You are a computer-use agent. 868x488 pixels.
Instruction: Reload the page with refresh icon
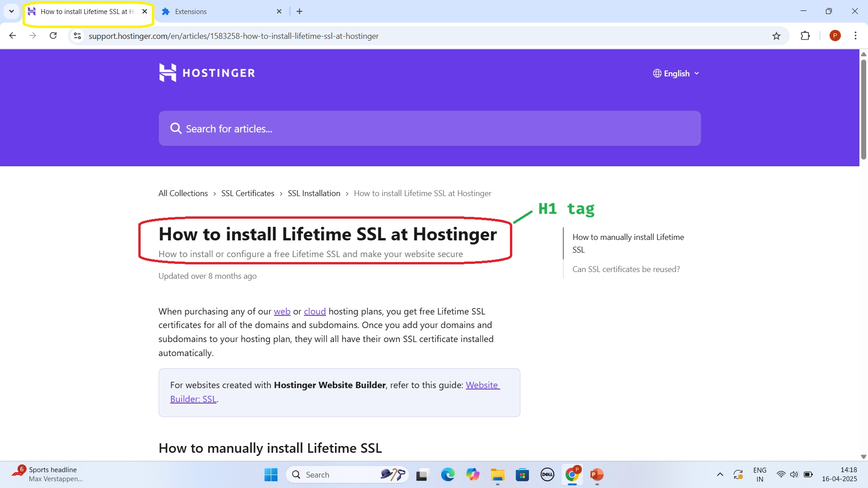pyautogui.click(x=53, y=36)
